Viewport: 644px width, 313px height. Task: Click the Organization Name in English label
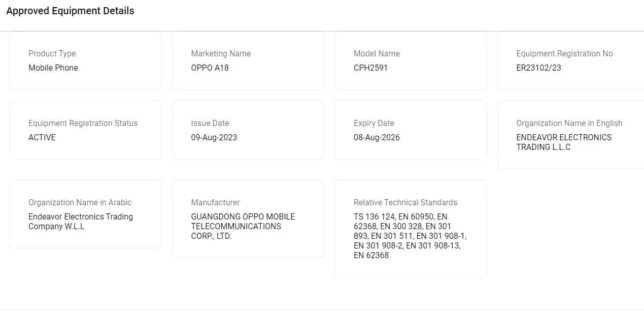pyautogui.click(x=569, y=123)
